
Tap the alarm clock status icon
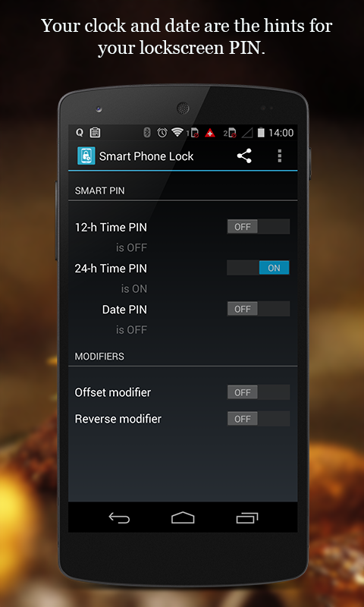tap(162, 133)
